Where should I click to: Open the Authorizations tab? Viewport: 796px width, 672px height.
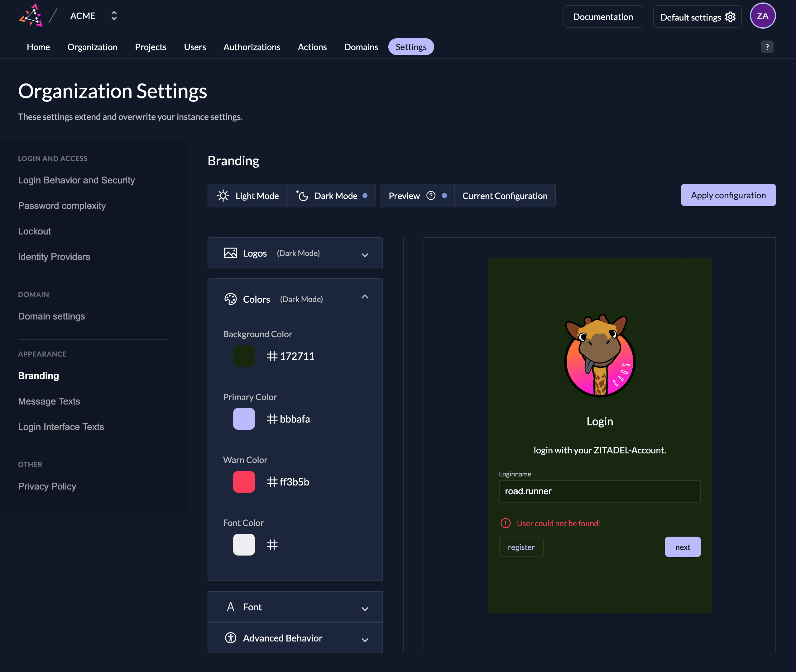[252, 47]
